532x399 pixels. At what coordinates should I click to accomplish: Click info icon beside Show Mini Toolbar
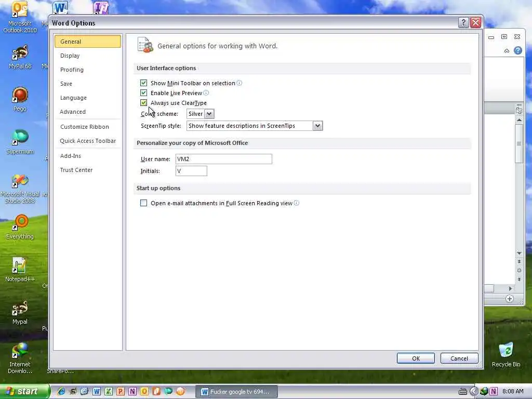pyautogui.click(x=239, y=83)
